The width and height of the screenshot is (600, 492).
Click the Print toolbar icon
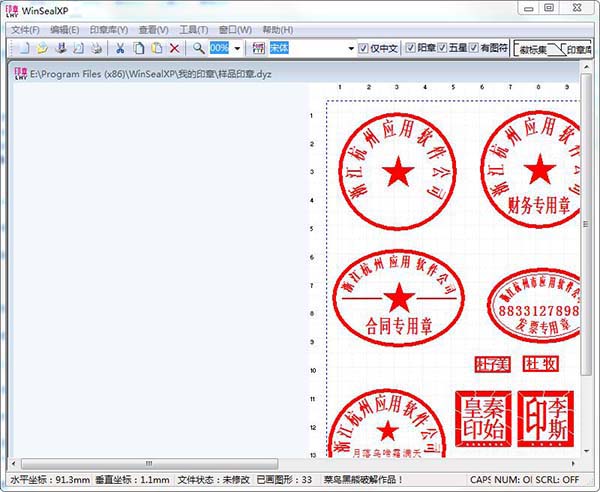click(97, 48)
